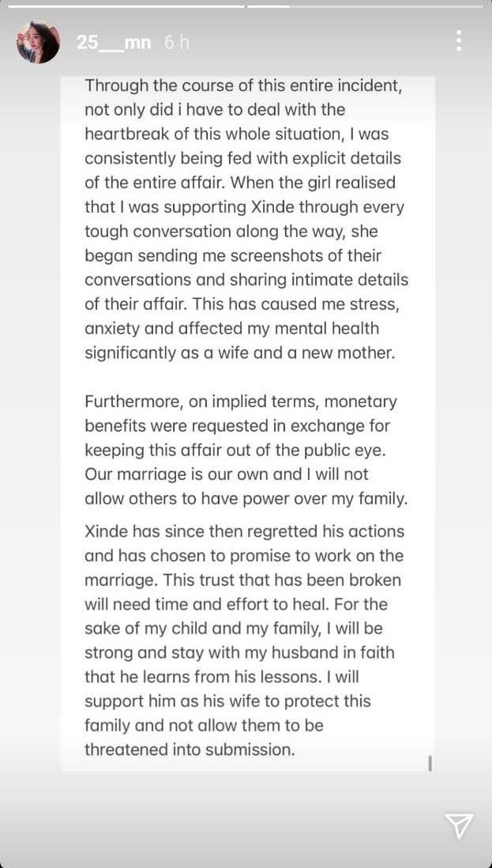Jump to the first story progress segment
Screen dimensions: 492x868
point(126,6)
